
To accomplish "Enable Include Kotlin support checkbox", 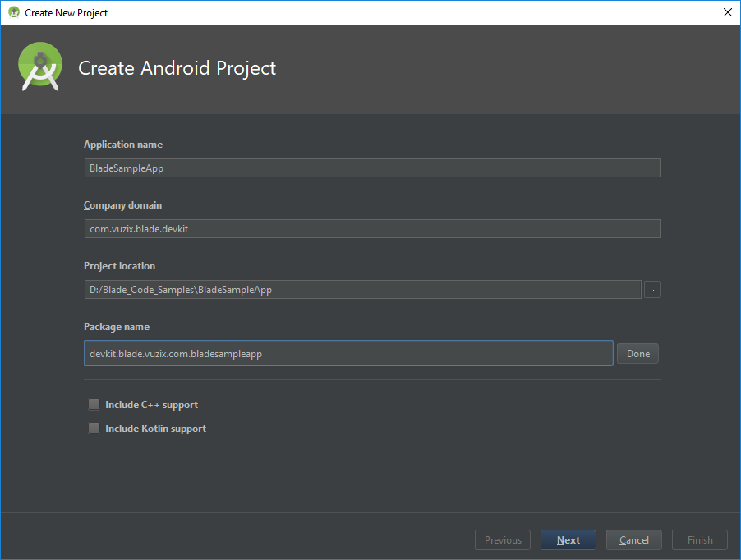I will coord(94,428).
